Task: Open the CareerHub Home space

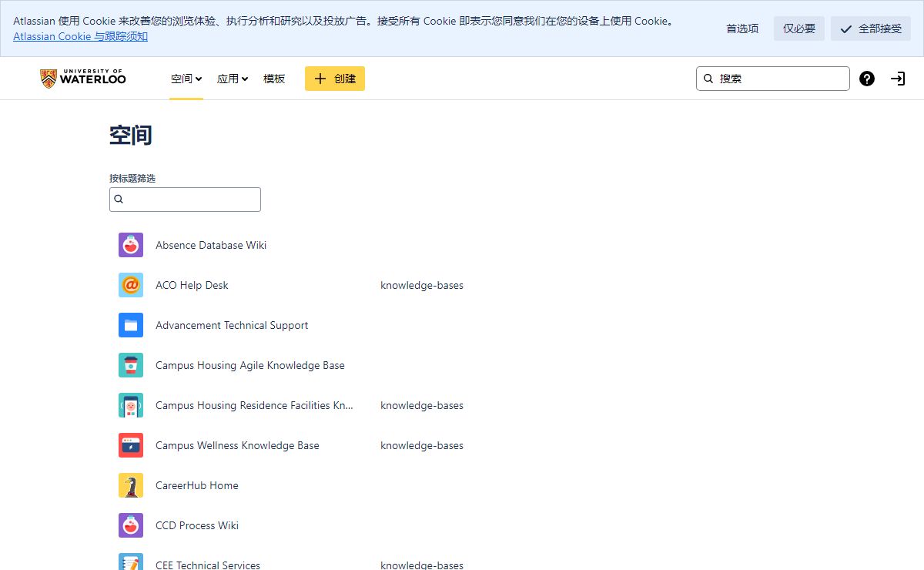Action: coord(197,485)
